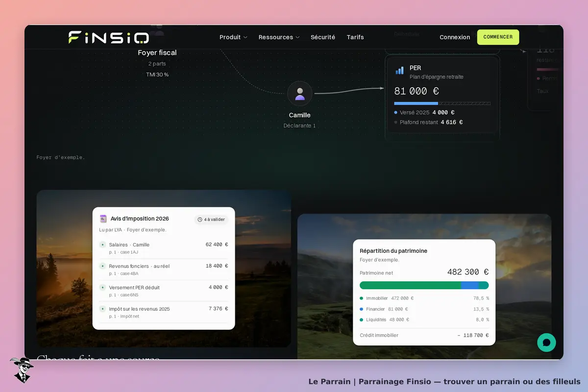Viewport: 588px width, 392px height.
Task: Click the "78,5 %" Immobilier percentage
Action: coord(481,298)
